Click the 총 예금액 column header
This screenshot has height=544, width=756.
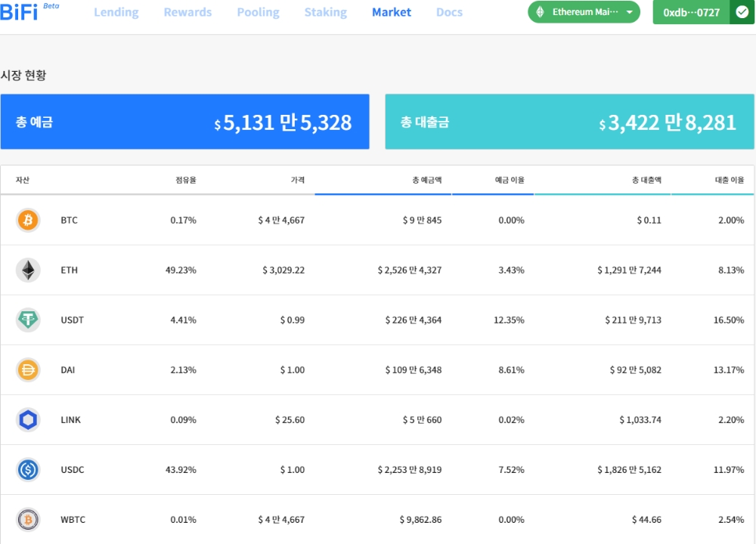(426, 180)
